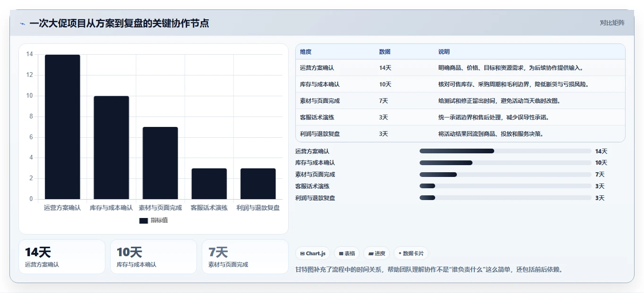Click the 素材与页面完成 bar in chart

click(160, 163)
